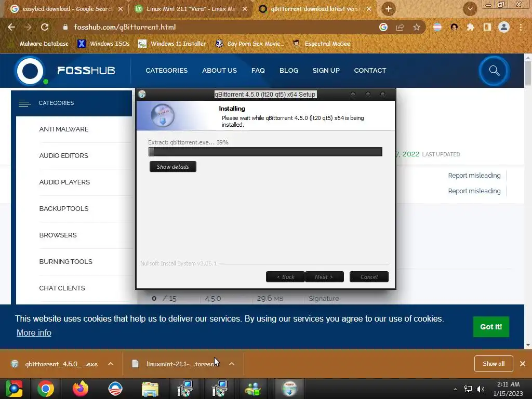Click the Categories hamburger icon in sidebar
This screenshot has width=532, height=399.
coord(25,103)
